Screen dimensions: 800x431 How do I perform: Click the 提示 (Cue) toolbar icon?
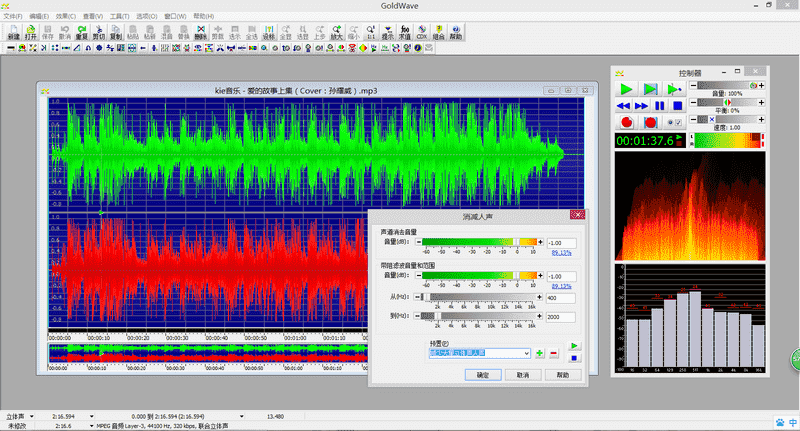pyautogui.click(x=388, y=32)
